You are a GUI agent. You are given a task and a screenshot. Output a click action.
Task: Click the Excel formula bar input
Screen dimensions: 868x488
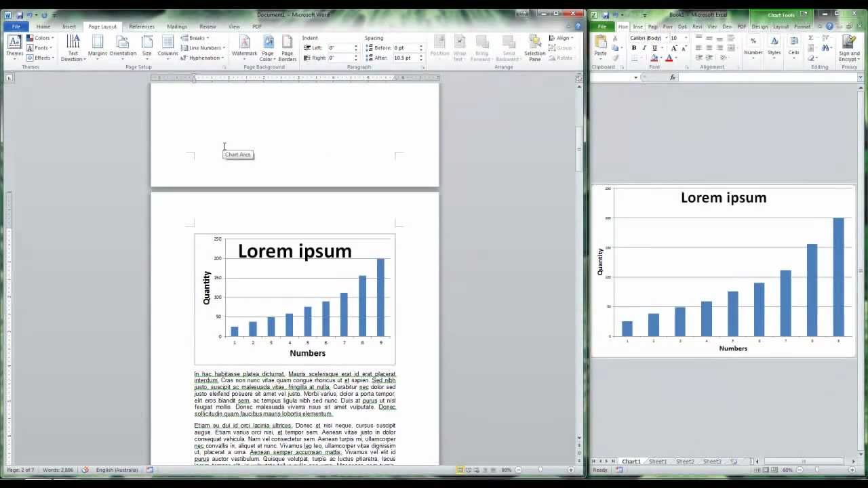tap(768, 77)
